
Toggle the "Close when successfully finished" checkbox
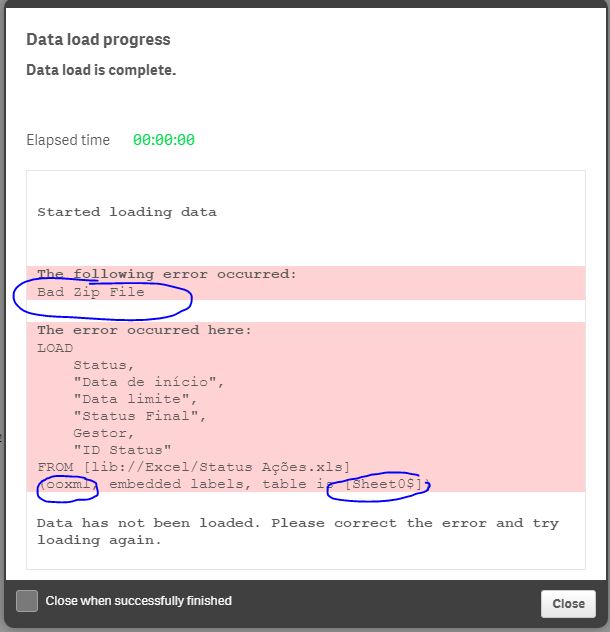coord(28,600)
